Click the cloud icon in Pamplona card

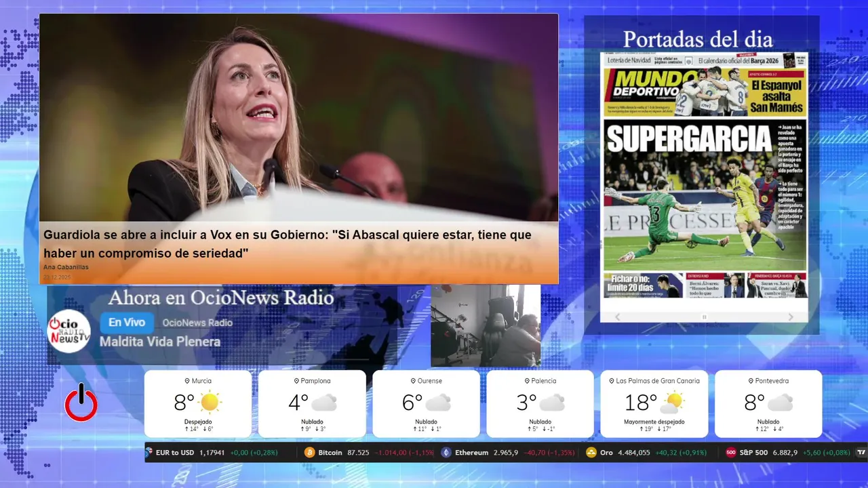point(324,403)
